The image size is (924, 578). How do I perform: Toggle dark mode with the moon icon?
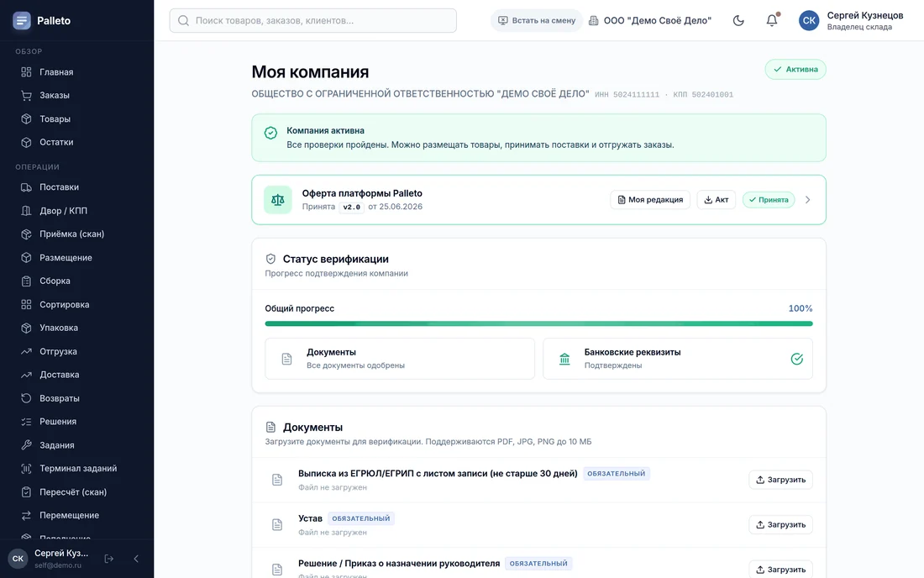pos(738,21)
